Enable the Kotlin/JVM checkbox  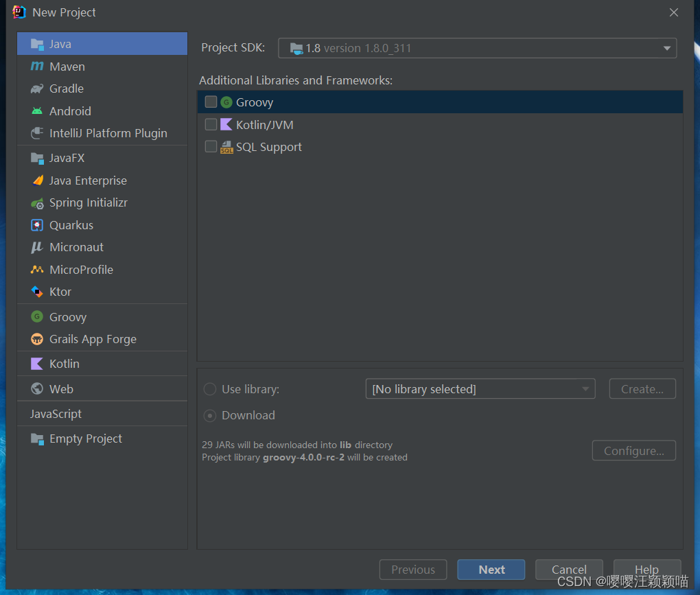pos(211,124)
